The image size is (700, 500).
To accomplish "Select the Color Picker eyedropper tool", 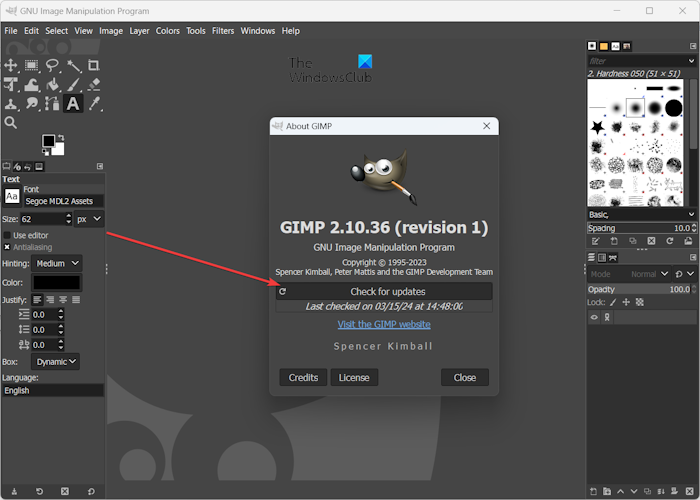I will click(x=94, y=104).
